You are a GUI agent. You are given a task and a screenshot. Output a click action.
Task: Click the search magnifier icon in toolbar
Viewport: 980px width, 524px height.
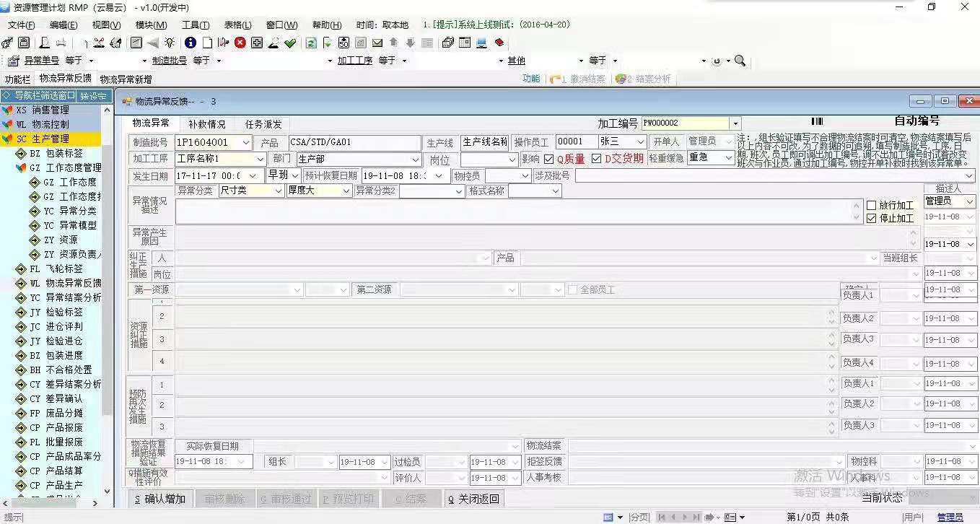740,61
